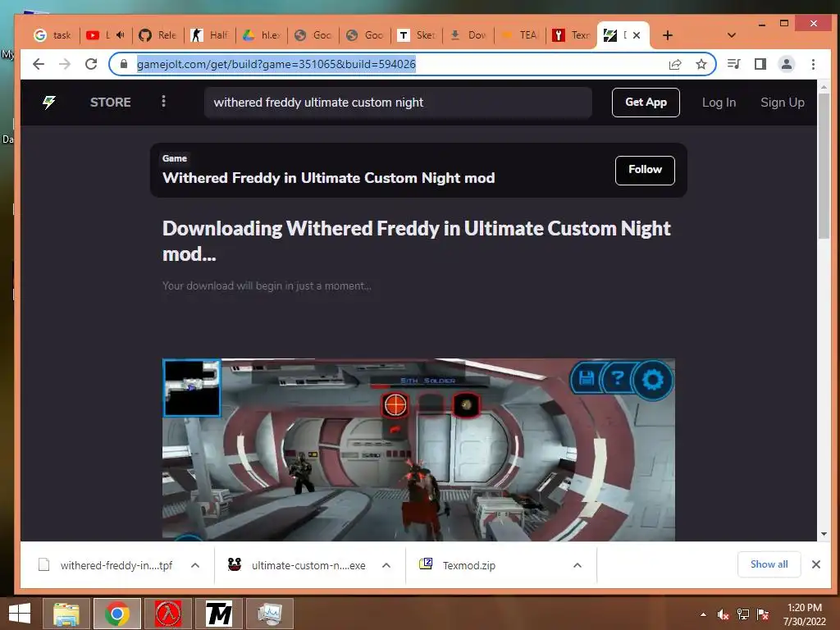Switch to the GitHub 'Rele' tab
The image size is (840, 630).
point(158,35)
